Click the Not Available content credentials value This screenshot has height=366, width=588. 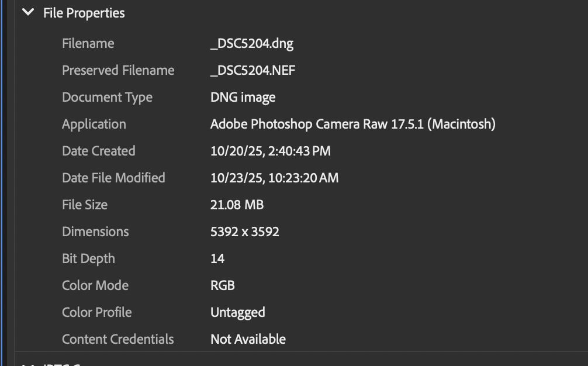(x=248, y=339)
